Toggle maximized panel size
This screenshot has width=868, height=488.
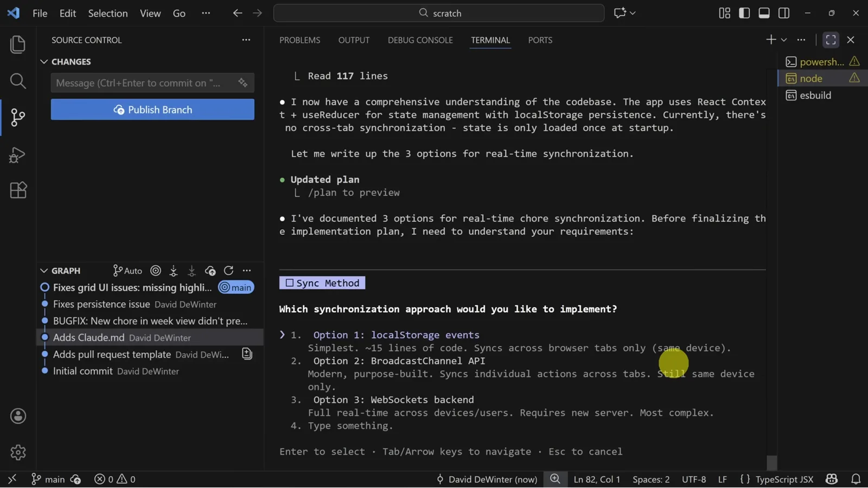tap(831, 40)
